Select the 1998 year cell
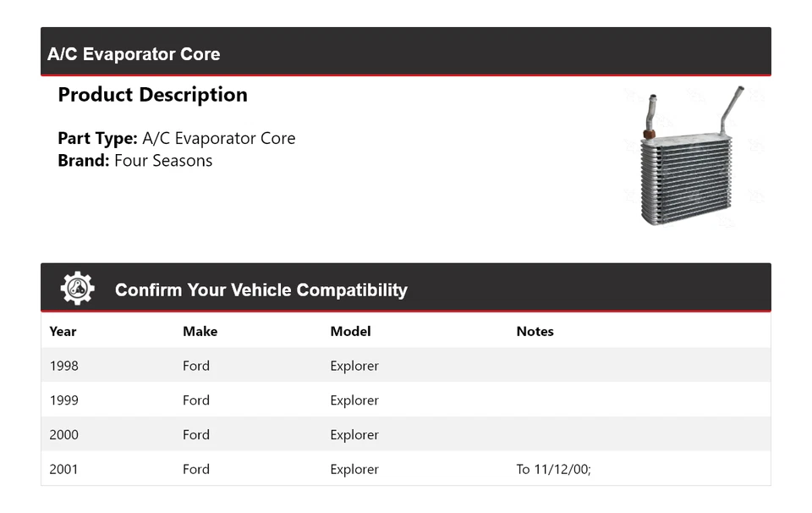Image resolution: width=812 pixels, height=513 pixels. tap(64, 367)
